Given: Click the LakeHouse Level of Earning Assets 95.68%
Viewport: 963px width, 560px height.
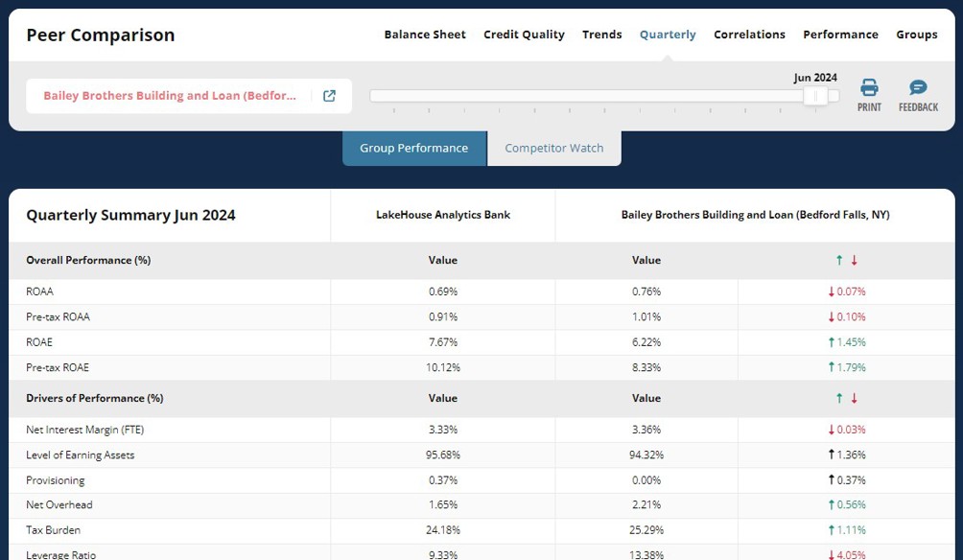Looking at the screenshot, I should (x=443, y=455).
